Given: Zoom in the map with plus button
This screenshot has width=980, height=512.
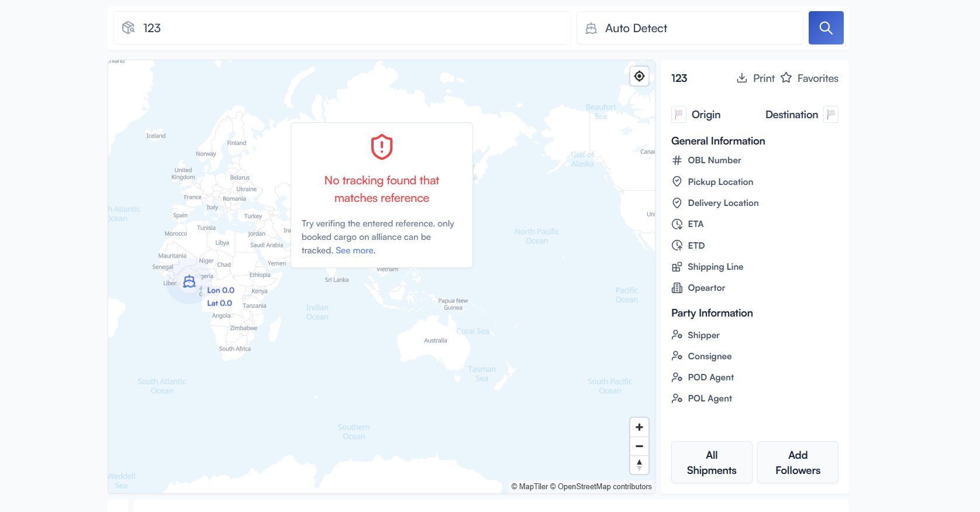Looking at the screenshot, I should (x=639, y=427).
